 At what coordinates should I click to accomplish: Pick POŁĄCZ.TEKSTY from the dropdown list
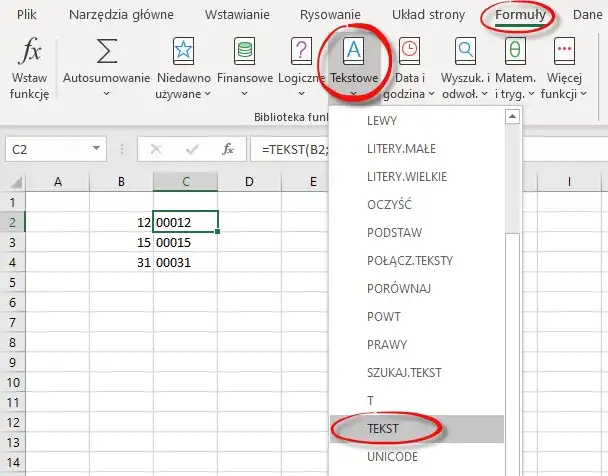[x=410, y=260]
